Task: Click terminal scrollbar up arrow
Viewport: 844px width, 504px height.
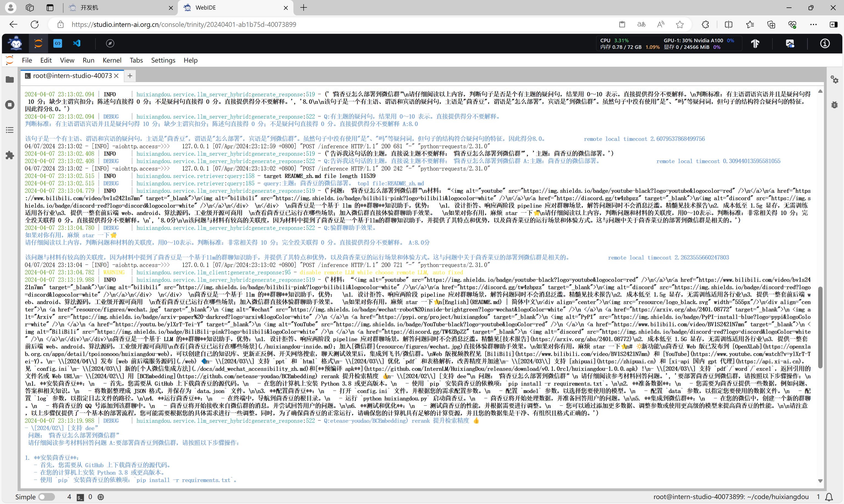Action: point(820,91)
